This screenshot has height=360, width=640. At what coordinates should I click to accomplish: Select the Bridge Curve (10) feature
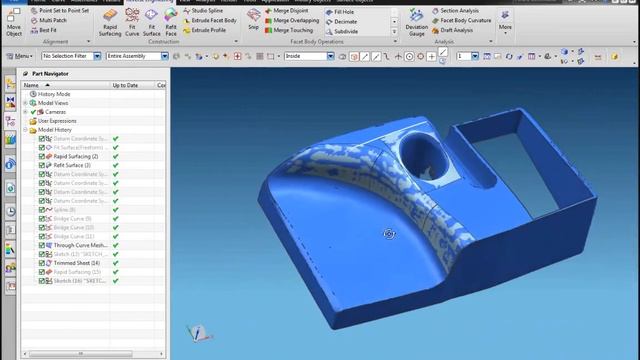point(73,227)
